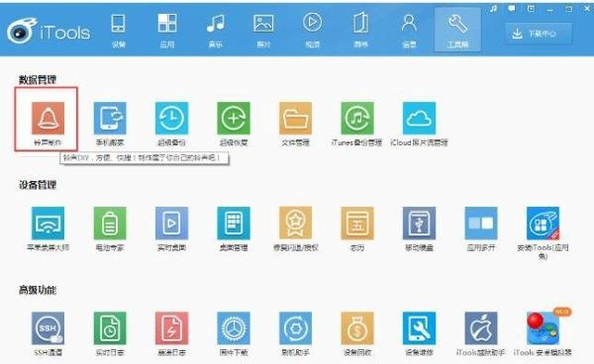Open Super Backup (超级备份) clock icon
Viewport: 594px width, 364px height.
click(171, 118)
